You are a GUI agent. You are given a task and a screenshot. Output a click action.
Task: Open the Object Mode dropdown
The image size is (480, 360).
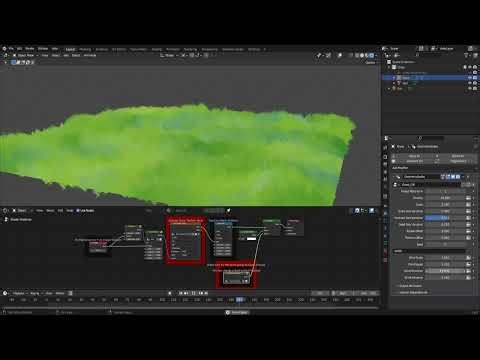tap(26, 55)
